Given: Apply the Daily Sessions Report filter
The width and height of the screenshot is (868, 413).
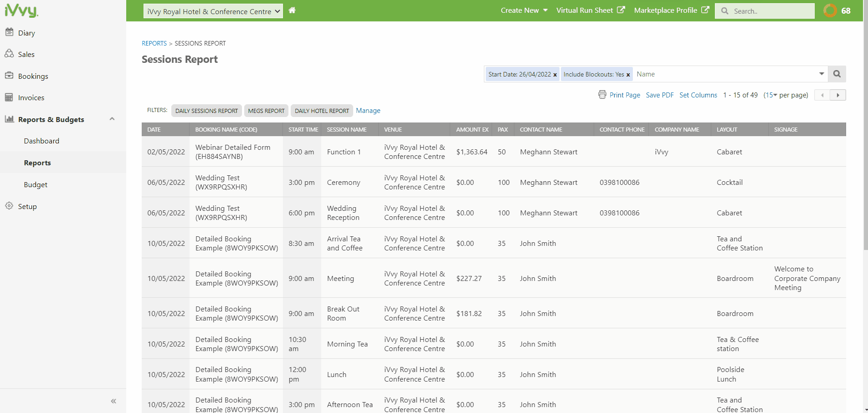Looking at the screenshot, I should click(206, 111).
